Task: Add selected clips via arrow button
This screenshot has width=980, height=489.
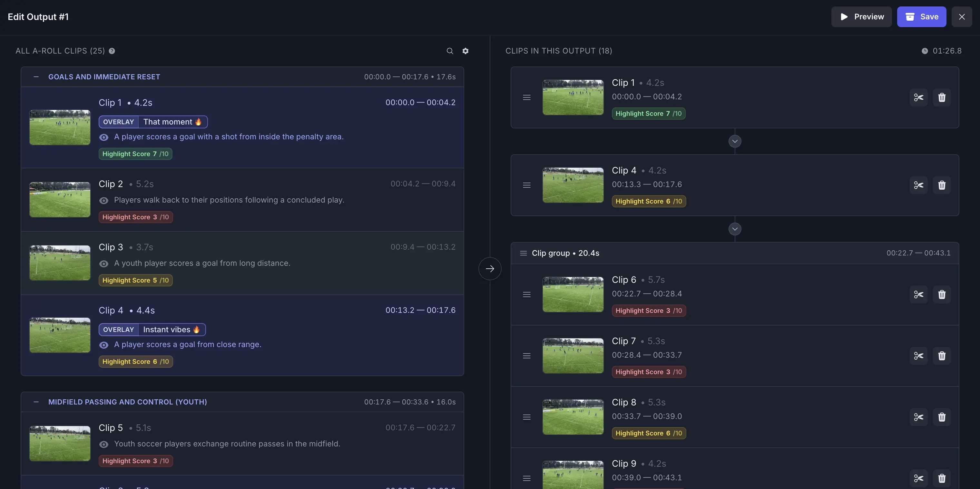Action: [490, 269]
